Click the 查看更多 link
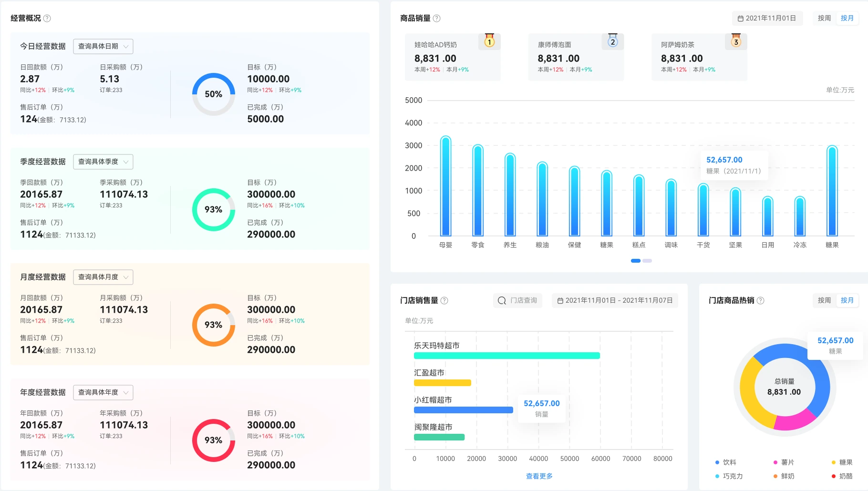This screenshot has height=491, width=868. coord(539,476)
